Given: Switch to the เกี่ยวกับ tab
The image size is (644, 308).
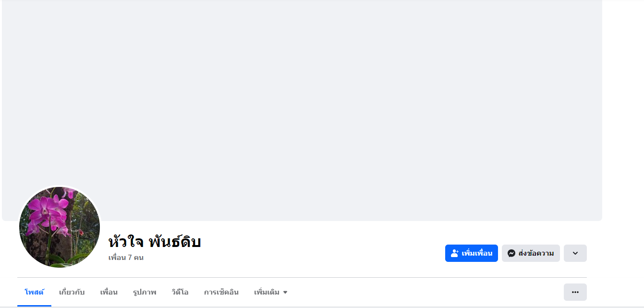Looking at the screenshot, I should click(72, 292).
